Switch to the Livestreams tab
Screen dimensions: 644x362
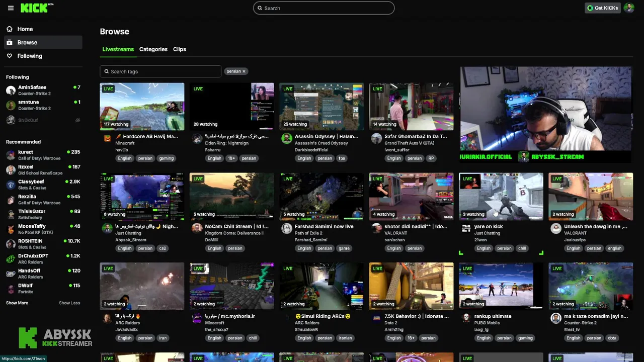click(118, 49)
